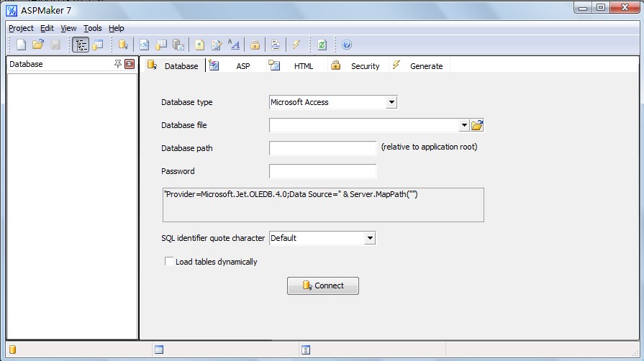This screenshot has height=361, width=644.
Task: Click the yellow page toolbar icon
Action: (199, 45)
